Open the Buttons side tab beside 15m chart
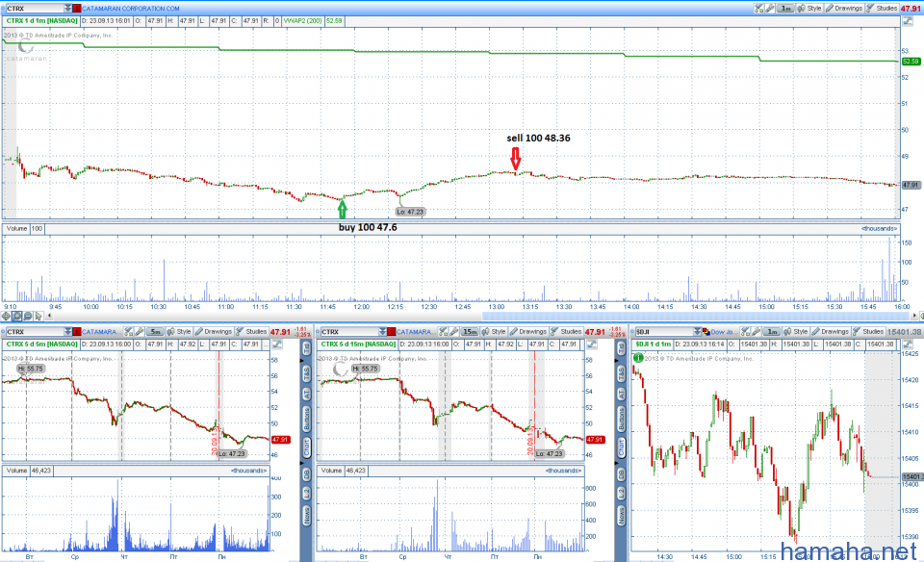Image resolution: width=924 pixels, height=562 pixels. coord(621,419)
